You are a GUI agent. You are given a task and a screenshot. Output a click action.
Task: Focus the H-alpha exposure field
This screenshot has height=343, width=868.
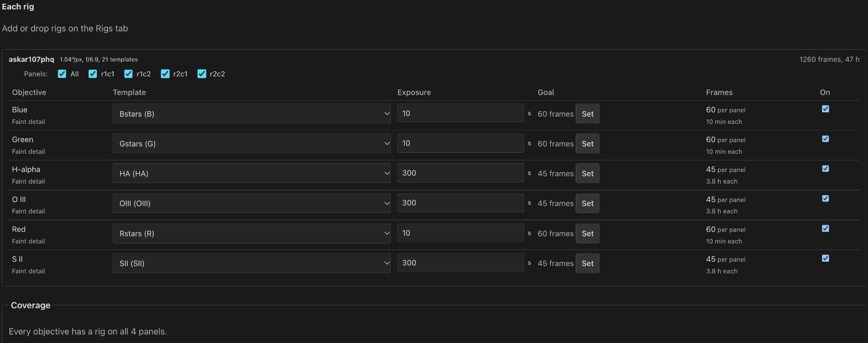[x=461, y=173]
